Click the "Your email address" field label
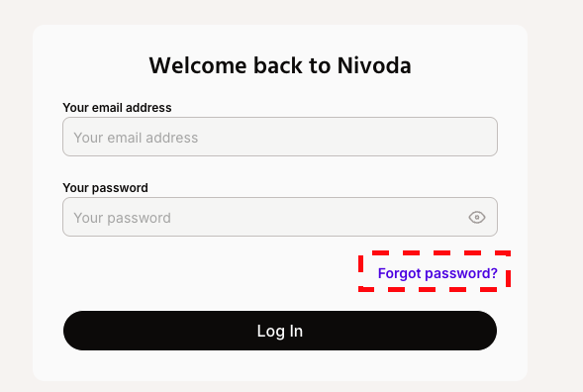The height and width of the screenshot is (392, 583). (x=117, y=108)
